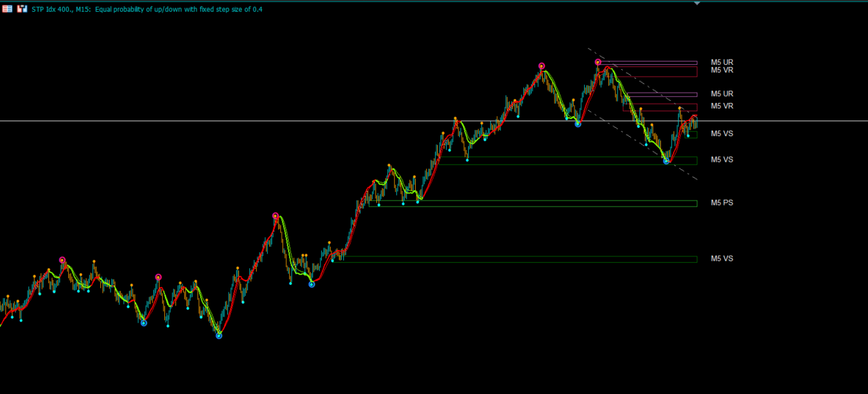Click the pink circle marker at the chart's highest peak
The image size is (868, 394).
[x=598, y=62]
